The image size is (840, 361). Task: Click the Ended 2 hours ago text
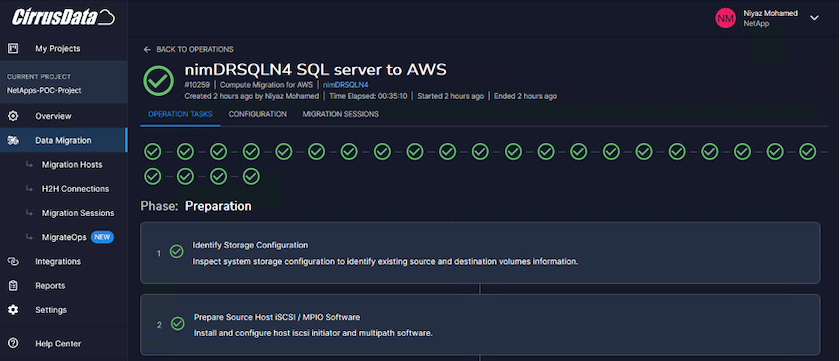[525, 96]
